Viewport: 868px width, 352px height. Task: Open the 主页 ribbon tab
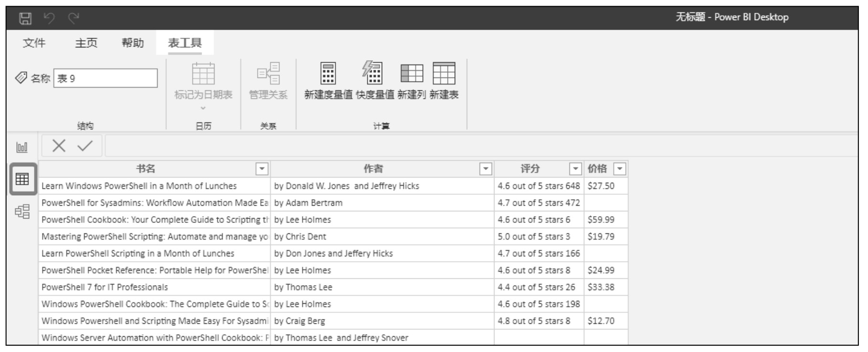pos(86,43)
